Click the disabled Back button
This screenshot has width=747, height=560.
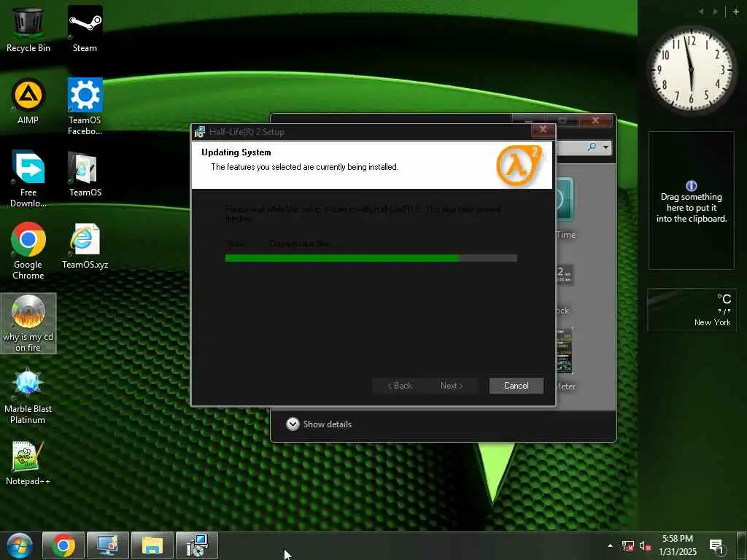coord(399,386)
